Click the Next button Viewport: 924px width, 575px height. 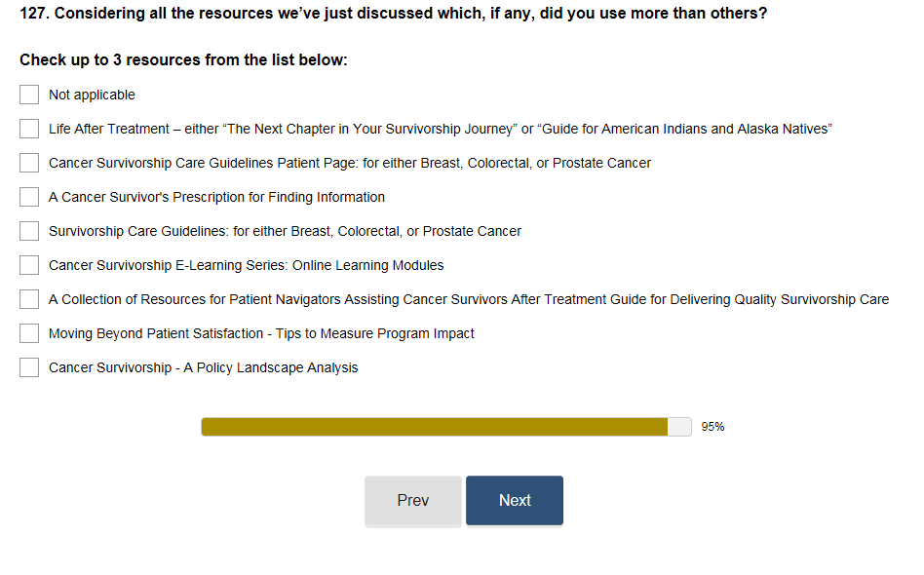click(x=514, y=500)
